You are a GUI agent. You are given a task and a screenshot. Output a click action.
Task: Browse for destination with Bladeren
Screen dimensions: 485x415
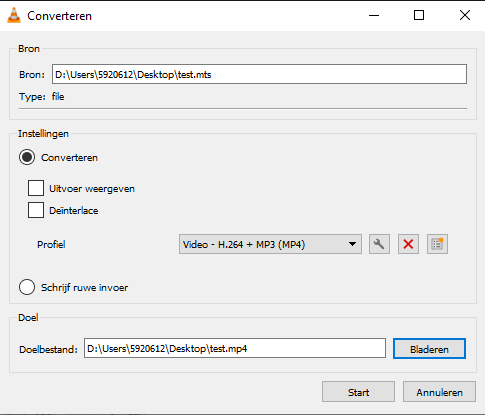pyautogui.click(x=429, y=349)
